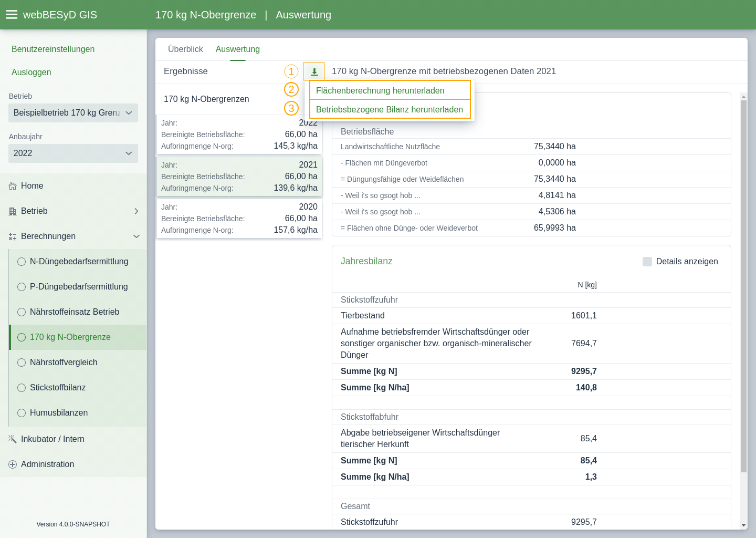Open Inkubator / Intern menu entry
Viewport: 756px width, 538px height.
[73, 439]
